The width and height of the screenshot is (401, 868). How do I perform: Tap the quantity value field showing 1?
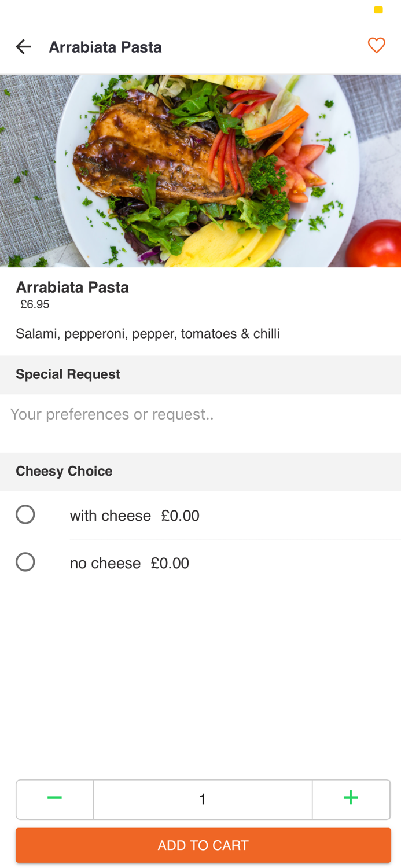(x=203, y=799)
